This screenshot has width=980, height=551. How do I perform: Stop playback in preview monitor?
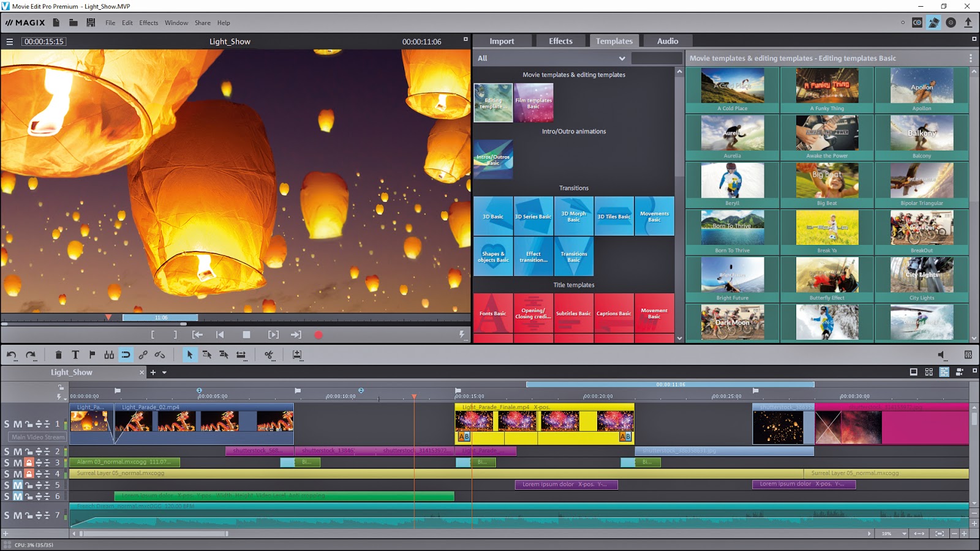246,335
